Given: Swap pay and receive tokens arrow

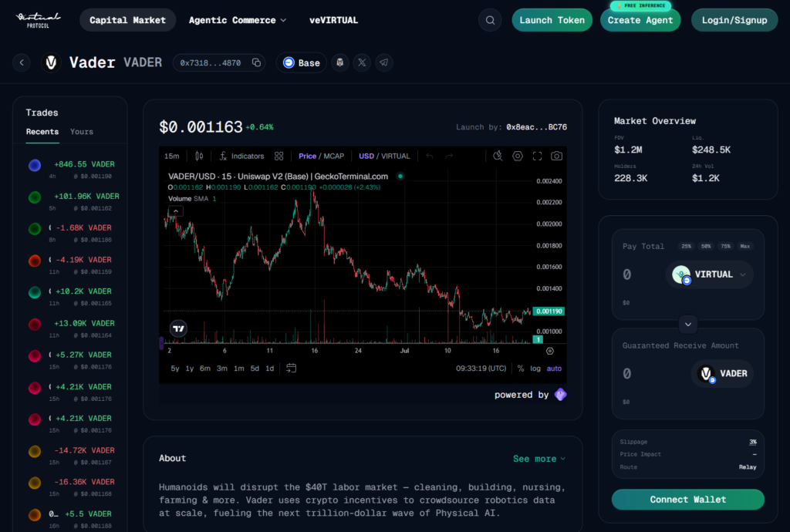Looking at the screenshot, I should coord(687,324).
